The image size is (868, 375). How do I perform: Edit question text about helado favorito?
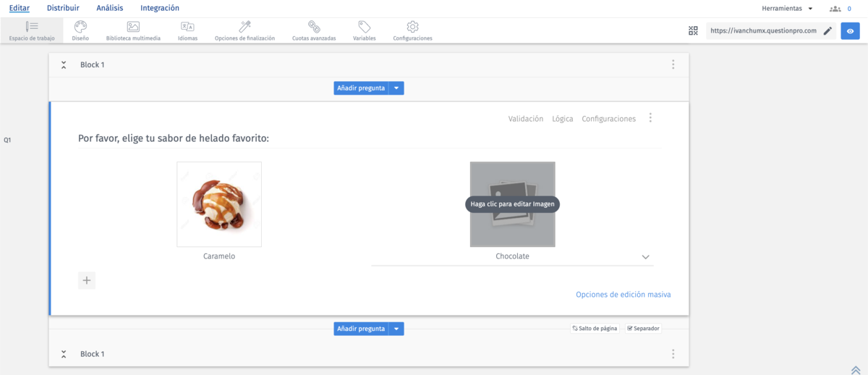[x=174, y=138]
